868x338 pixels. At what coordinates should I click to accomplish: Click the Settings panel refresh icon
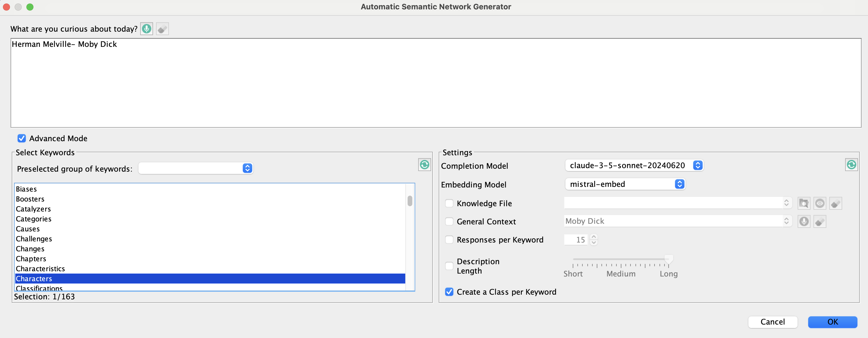coord(851,165)
